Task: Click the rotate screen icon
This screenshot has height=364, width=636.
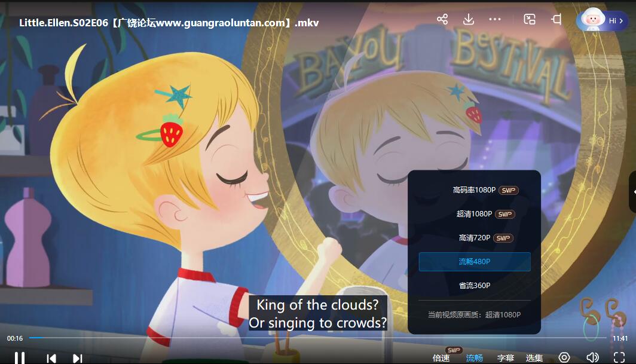Action: (556, 19)
